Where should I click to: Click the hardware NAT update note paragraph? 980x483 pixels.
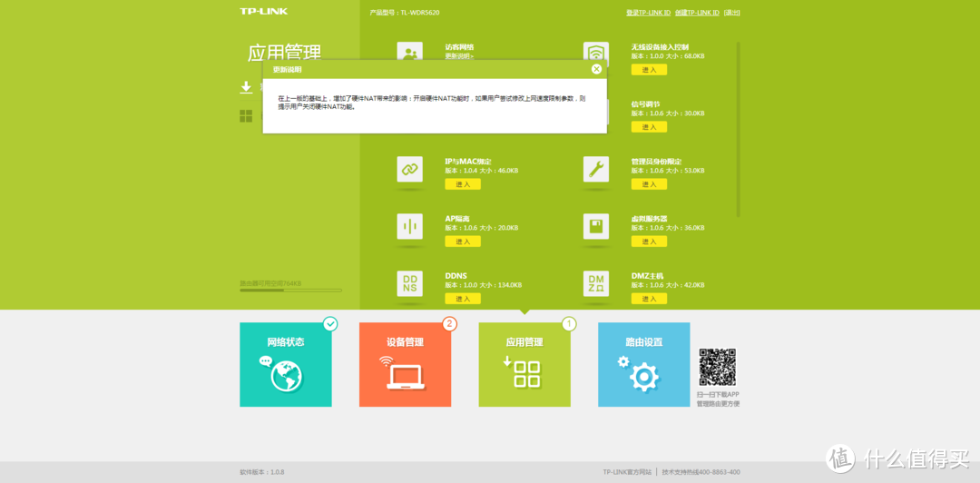point(432,103)
